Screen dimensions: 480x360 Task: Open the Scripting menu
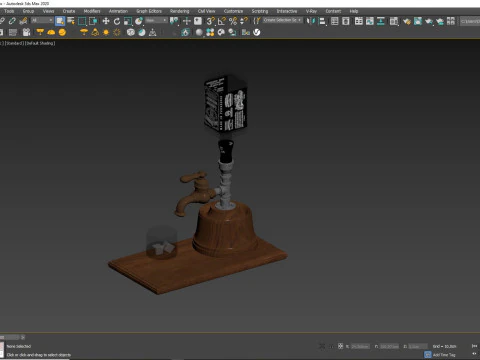click(x=260, y=11)
